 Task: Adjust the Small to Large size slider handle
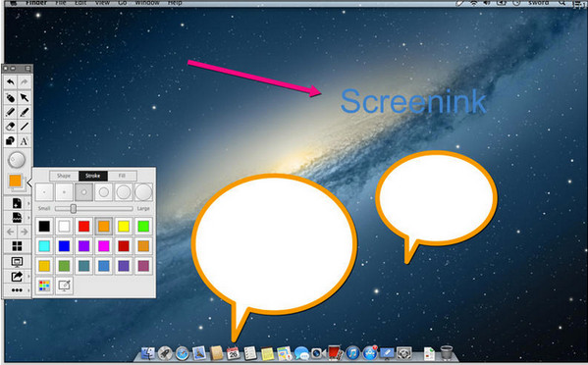coord(74,208)
